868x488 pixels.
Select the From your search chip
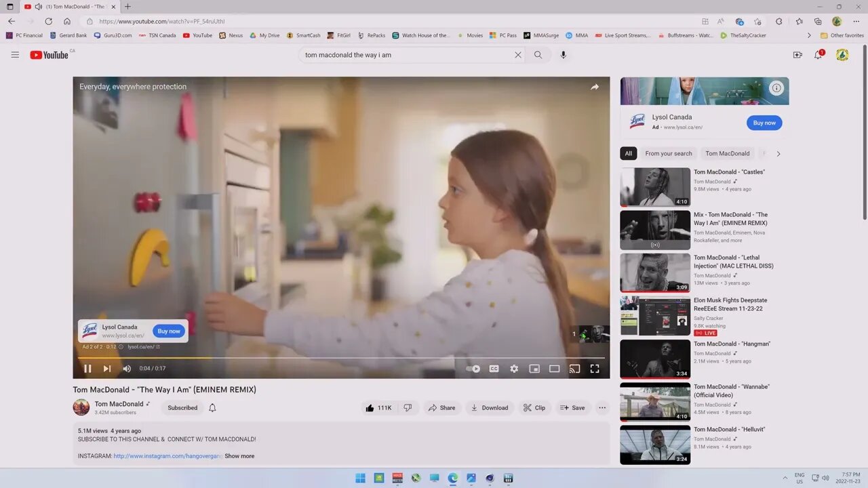[x=669, y=153]
